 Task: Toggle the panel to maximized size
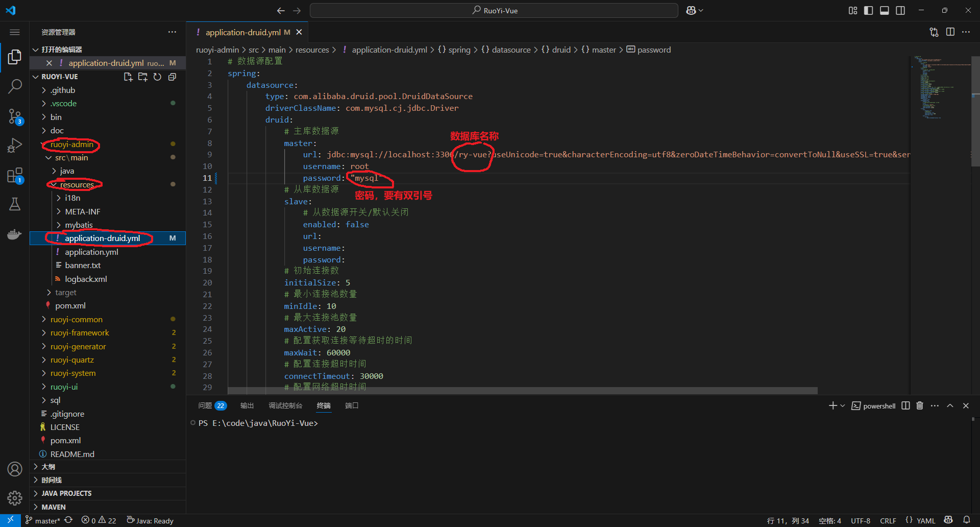[x=950, y=405]
